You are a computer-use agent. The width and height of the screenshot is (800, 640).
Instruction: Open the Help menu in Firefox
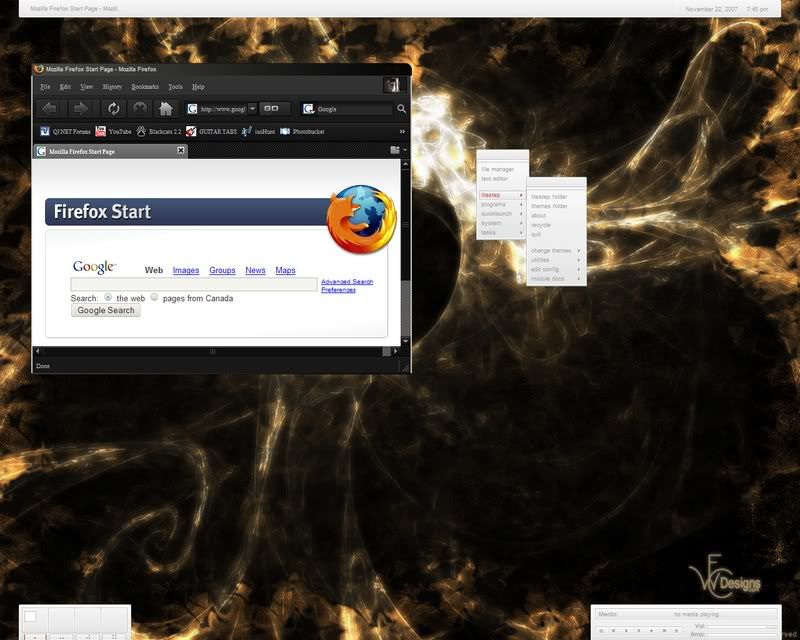[x=198, y=87]
